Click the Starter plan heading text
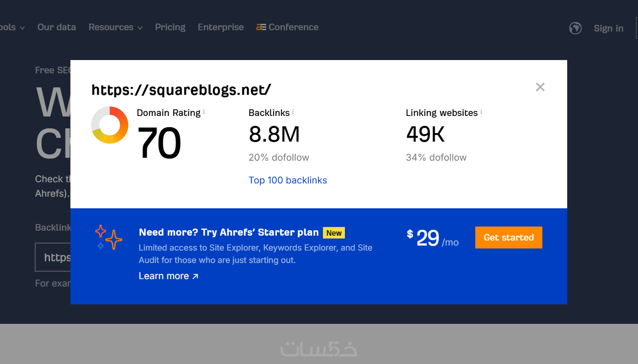638x364 pixels. (x=229, y=232)
